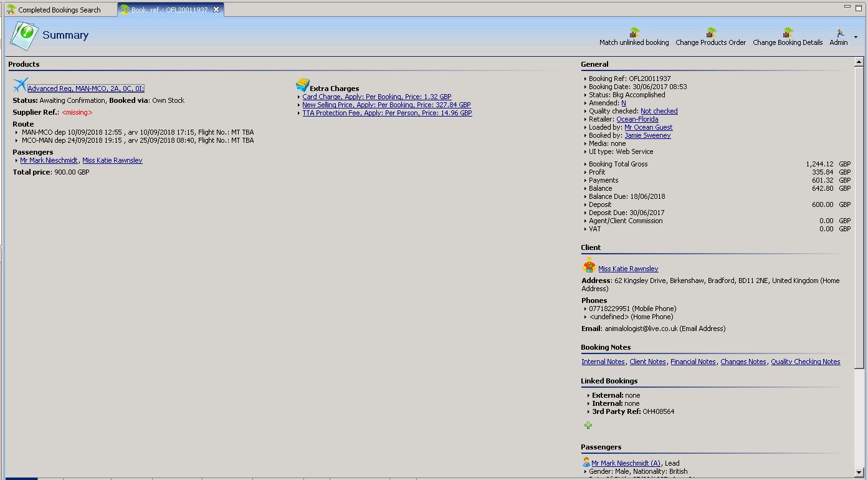This screenshot has height=480, width=868.
Task: Open the Internal Notes link
Action: (x=603, y=362)
